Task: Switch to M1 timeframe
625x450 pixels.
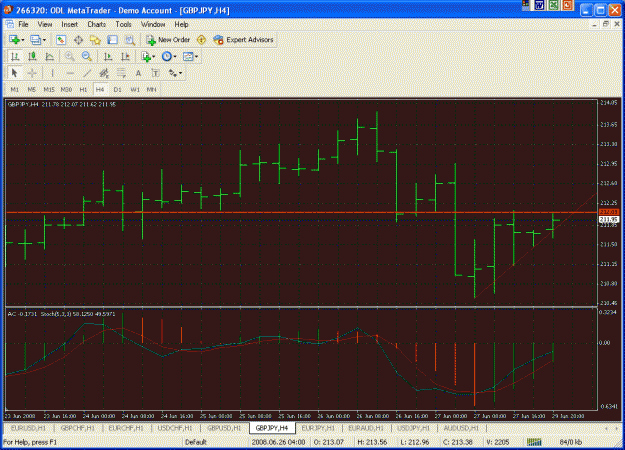Action: [x=15, y=90]
